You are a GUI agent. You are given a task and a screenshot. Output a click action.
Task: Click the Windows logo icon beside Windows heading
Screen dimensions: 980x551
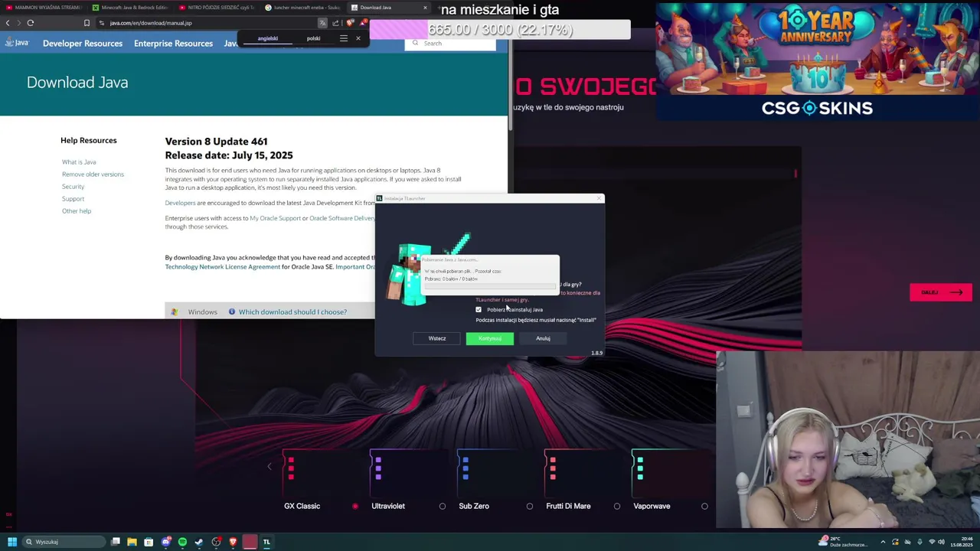click(x=175, y=311)
